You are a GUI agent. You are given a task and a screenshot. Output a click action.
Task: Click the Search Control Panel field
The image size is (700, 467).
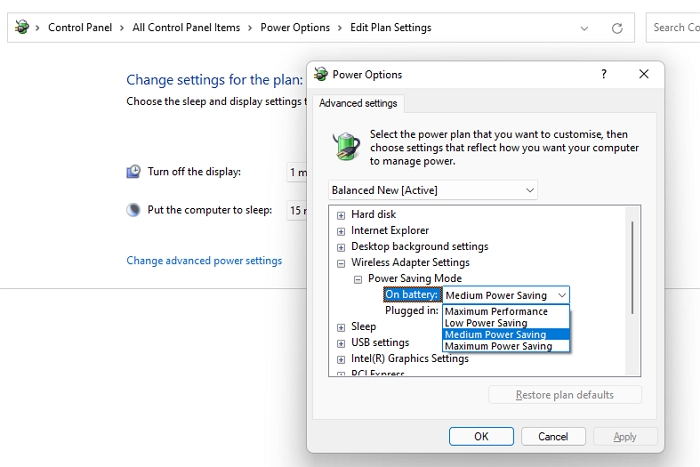(673, 28)
